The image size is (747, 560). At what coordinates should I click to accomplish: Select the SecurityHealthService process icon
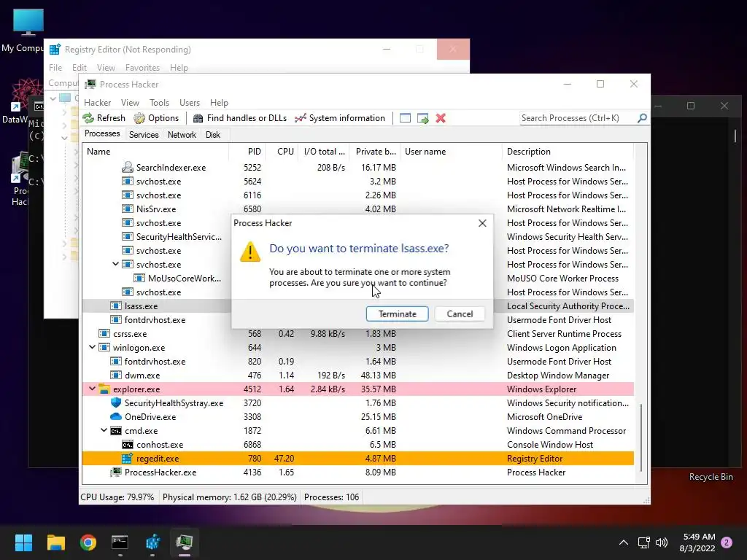click(127, 237)
